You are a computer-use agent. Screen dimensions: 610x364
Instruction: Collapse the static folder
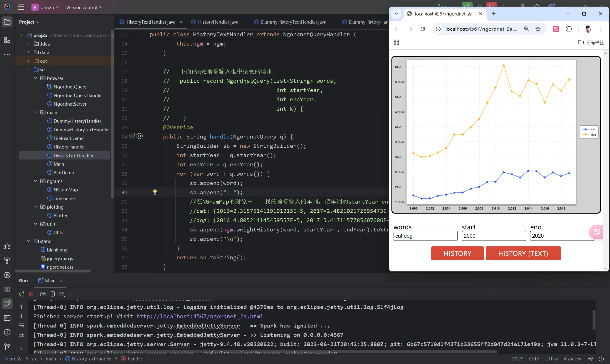point(28,241)
